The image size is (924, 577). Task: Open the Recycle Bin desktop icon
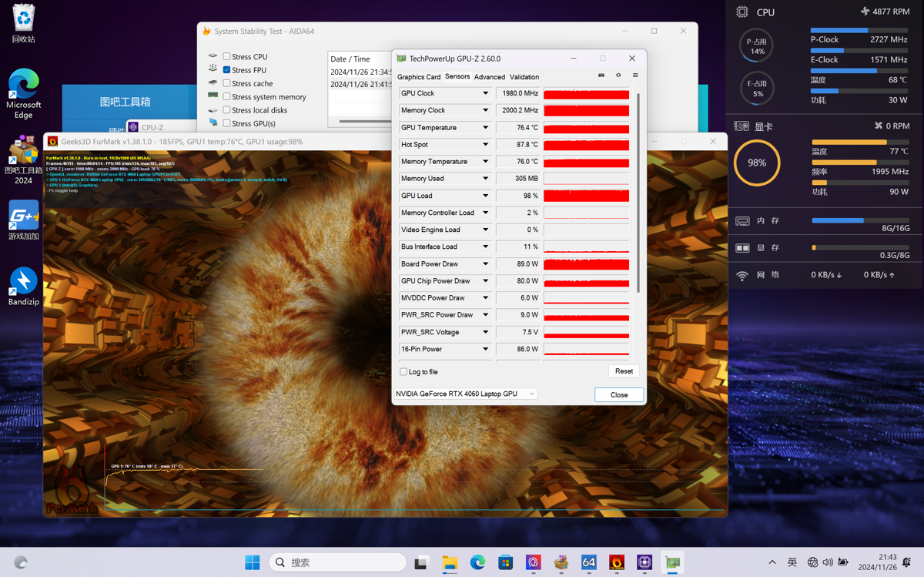tap(24, 23)
